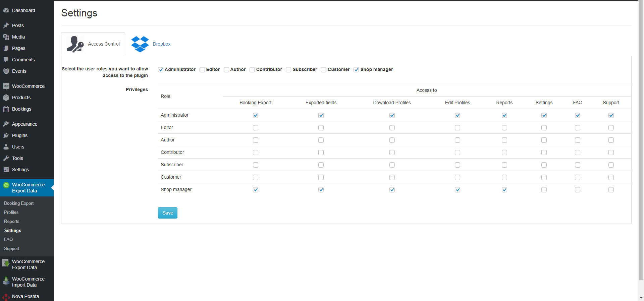
Task: Click the Dropbox logo icon
Action: coord(140,44)
